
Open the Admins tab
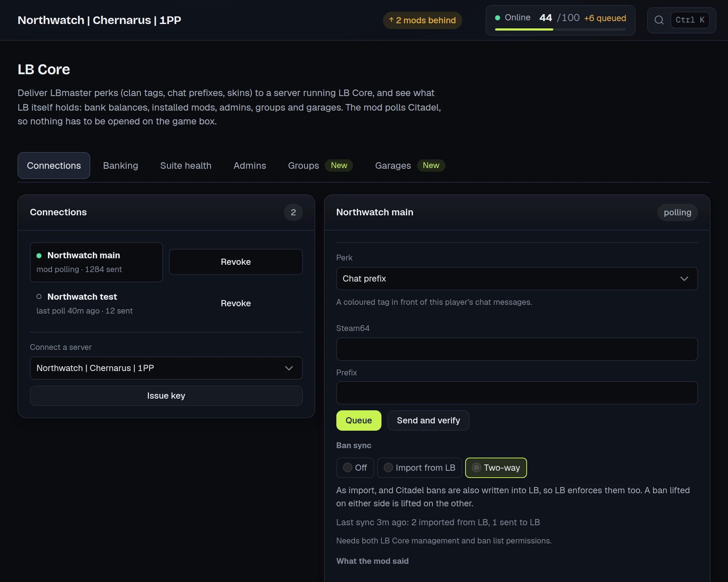[250, 166]
